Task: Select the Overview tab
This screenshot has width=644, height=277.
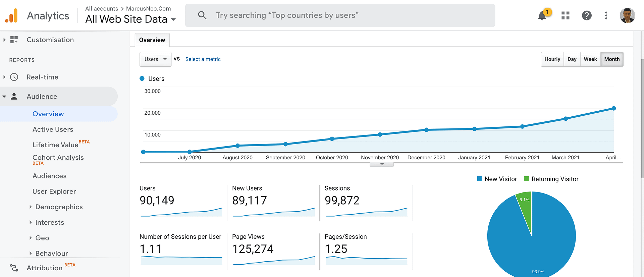Action: [152, 40]
